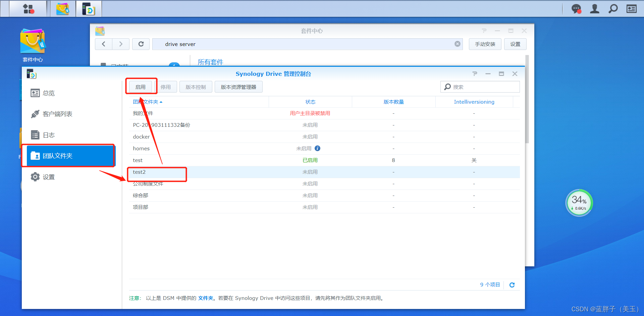
Task: Sort by the Team Folder column header
Action: click(x=199, y=102)
